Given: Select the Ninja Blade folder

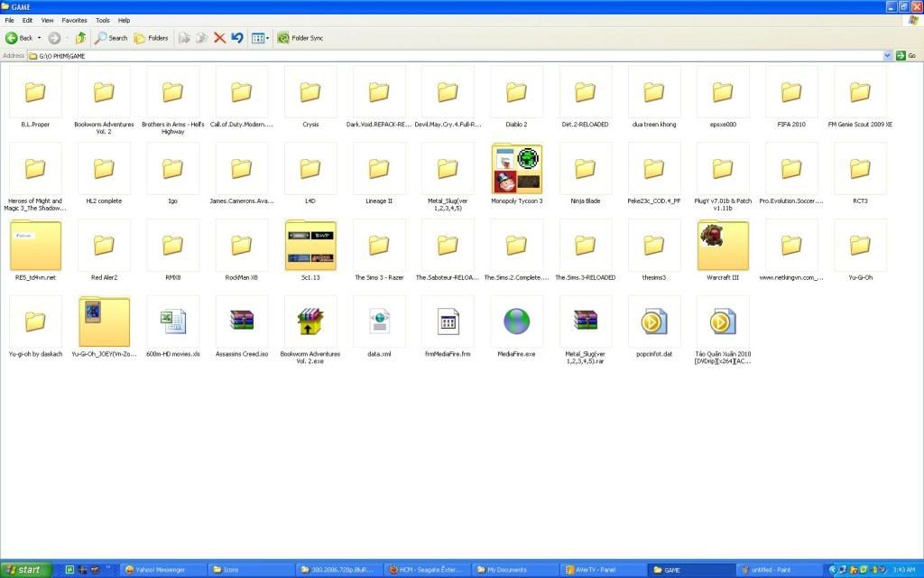Looking at the screenshot, I should point(585,174).
